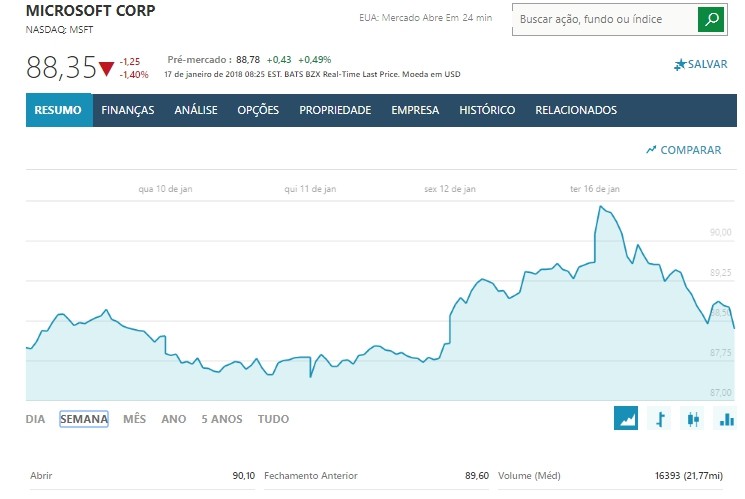Screen dimensions: 745x499
Task: Open the RELACIONADOS tab
Action: tap(576, 110)
